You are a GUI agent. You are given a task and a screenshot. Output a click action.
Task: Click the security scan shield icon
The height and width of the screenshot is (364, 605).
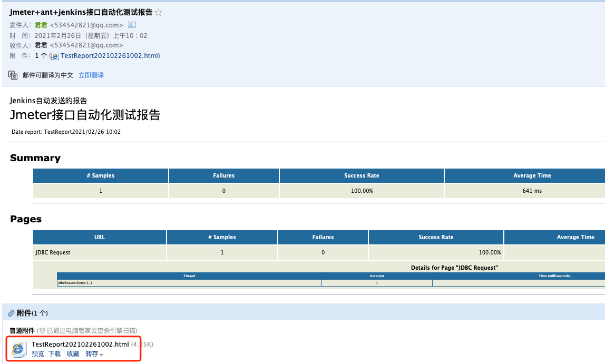(43, 331)
